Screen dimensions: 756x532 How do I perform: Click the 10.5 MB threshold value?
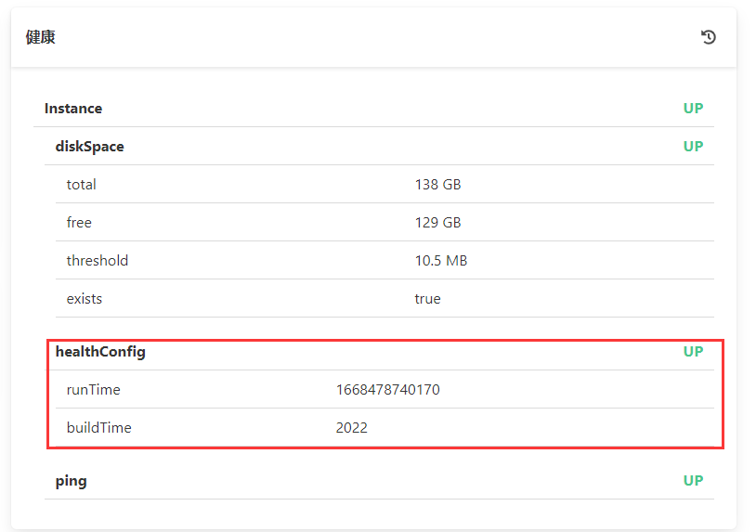coord(441,261)
